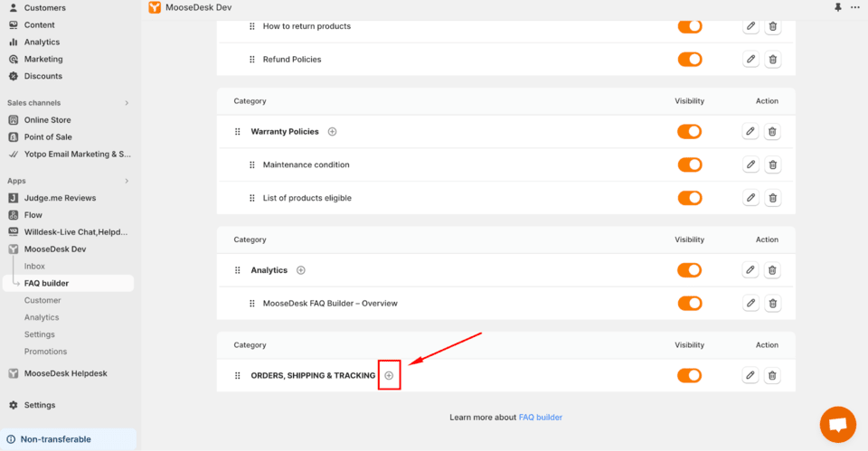Screen dimensions: 868x451
Task: Add FAQ to ORDERS, SHIPPING & TRACKING category
Action: point(389,375)
